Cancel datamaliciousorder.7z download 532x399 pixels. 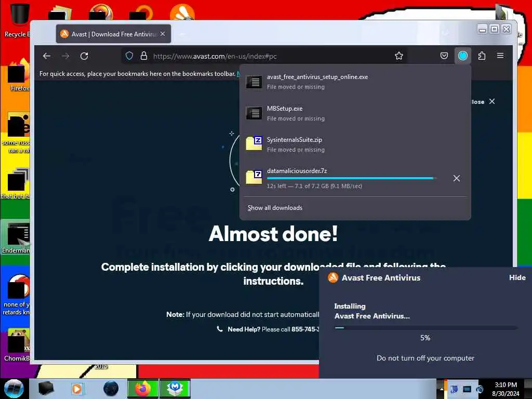click(457, 179)
